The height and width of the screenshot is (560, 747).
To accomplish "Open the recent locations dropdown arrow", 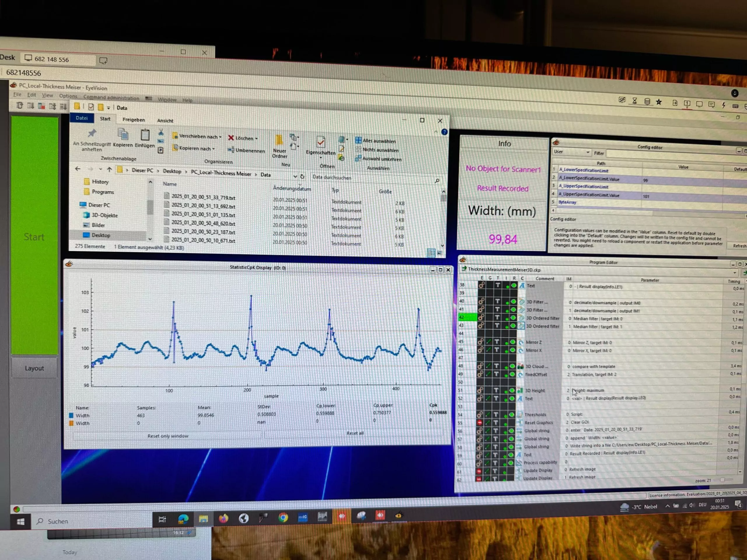I will coord(101,169).
